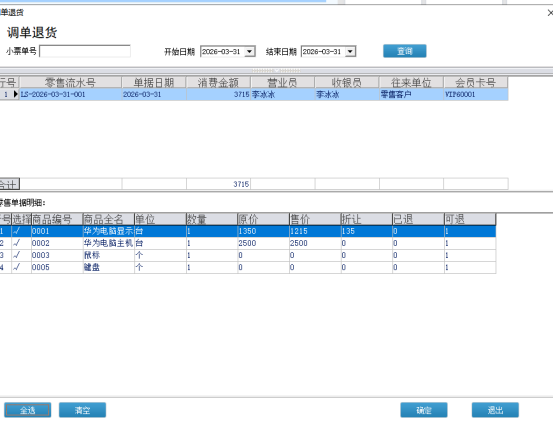
Task: Select the 华为电脑主机 detail row
Action: click(x=248, y=243)
